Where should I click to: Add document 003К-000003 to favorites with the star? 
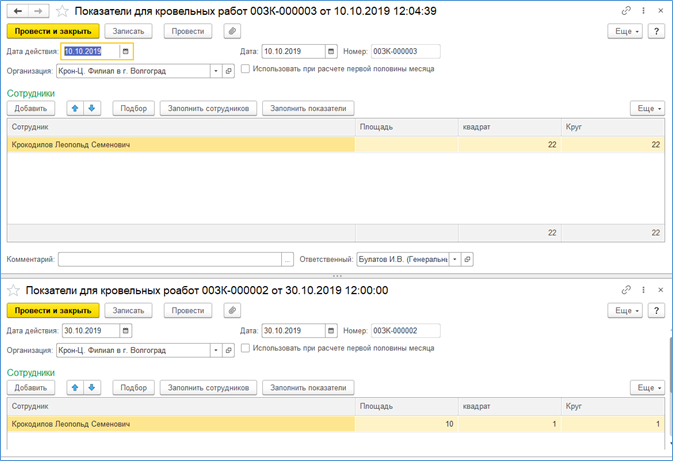point(63,11)
